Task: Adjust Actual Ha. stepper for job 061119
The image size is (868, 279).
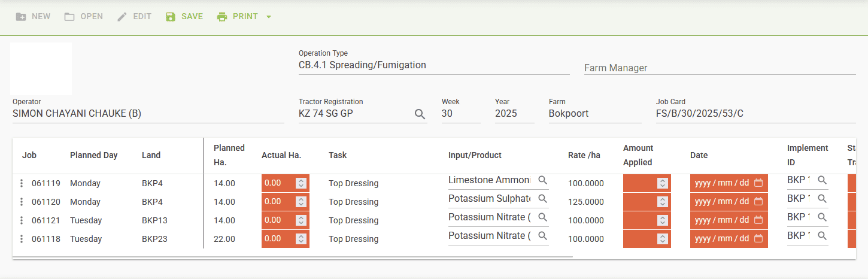Action: click(301, 183)
